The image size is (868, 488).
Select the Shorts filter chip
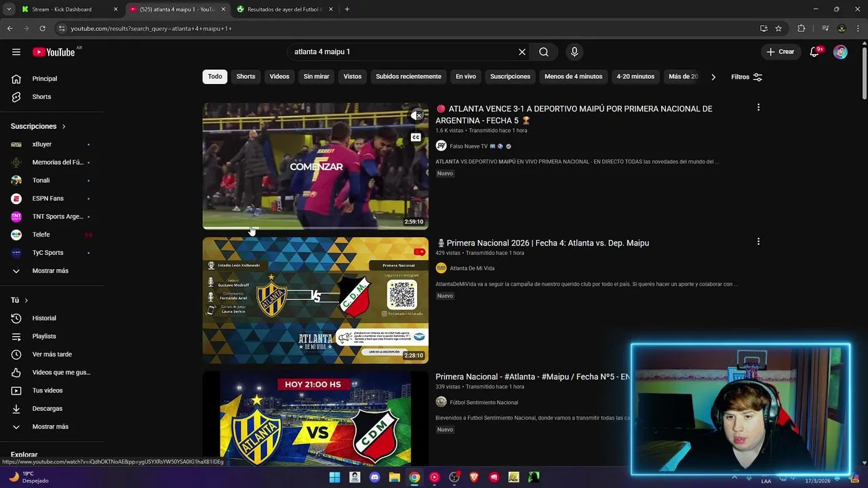click(245, 77)
